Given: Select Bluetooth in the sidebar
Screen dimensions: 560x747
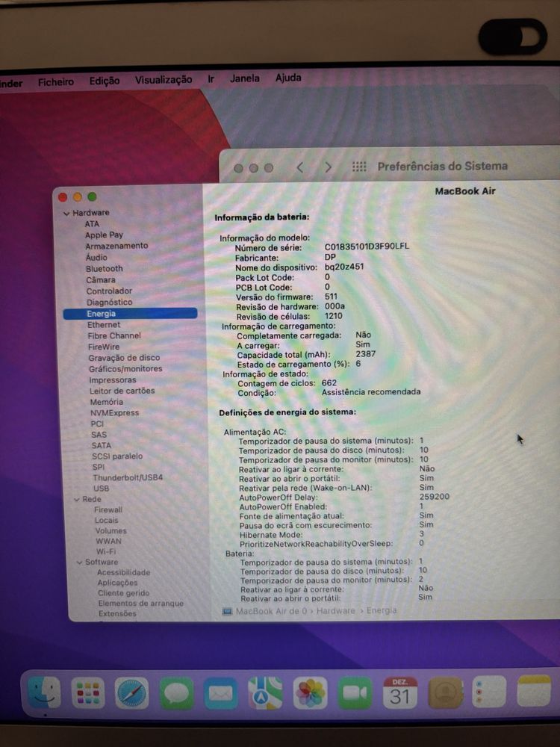Looking at the screenshot, I should point(105,269).
